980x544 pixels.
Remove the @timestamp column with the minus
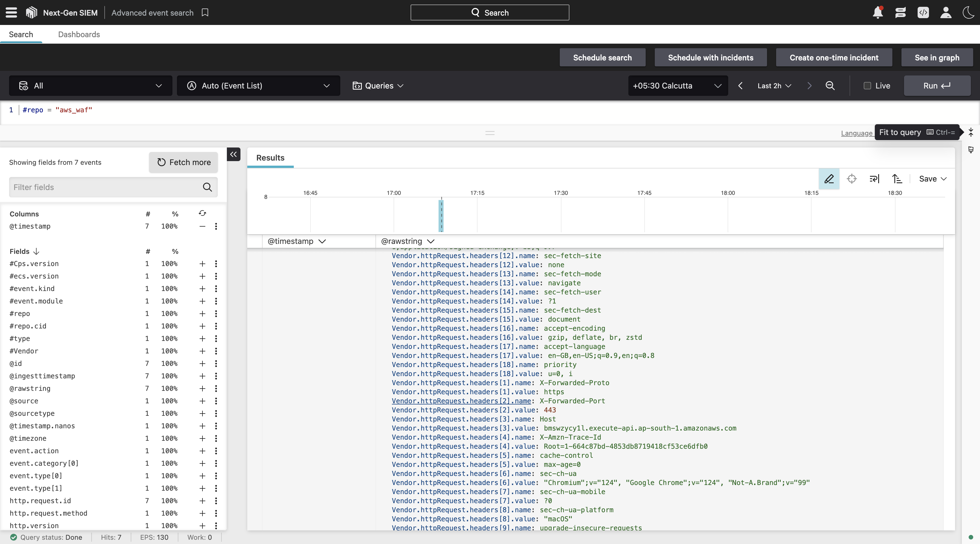click(x=202, y=226)
